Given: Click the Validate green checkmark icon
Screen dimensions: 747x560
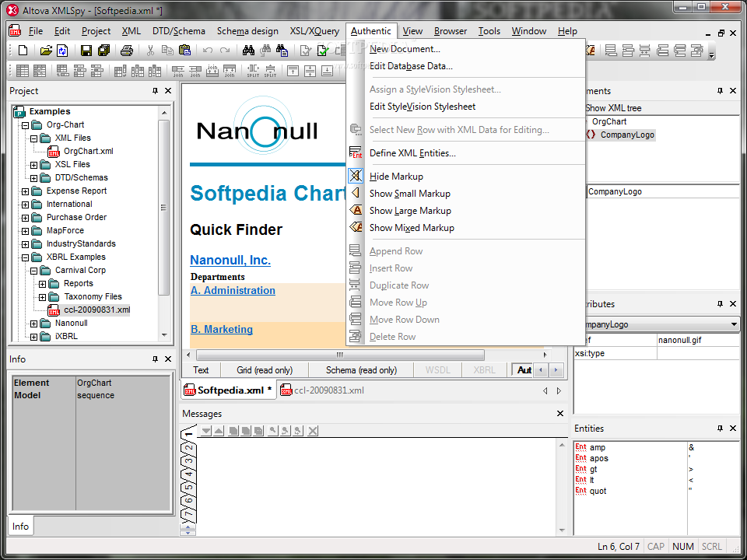Looking at the screenshot, I should click(323, 51).
